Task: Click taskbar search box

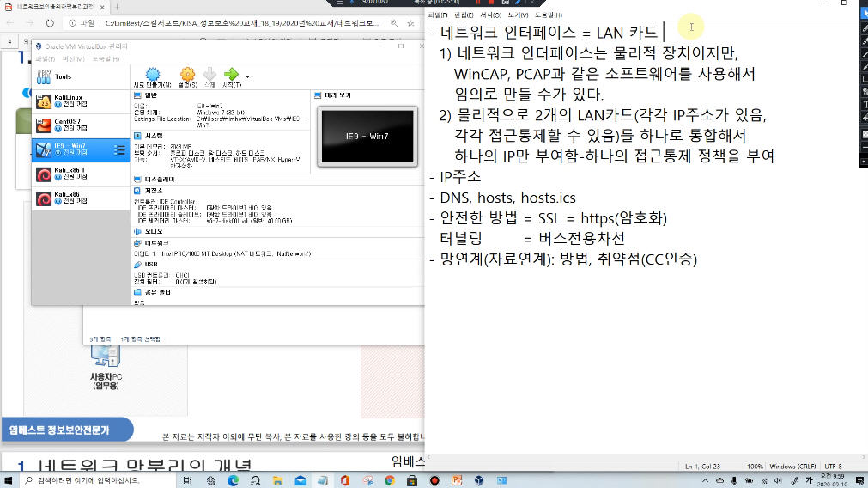Action: pyautogui.click(x=97, y=480)
